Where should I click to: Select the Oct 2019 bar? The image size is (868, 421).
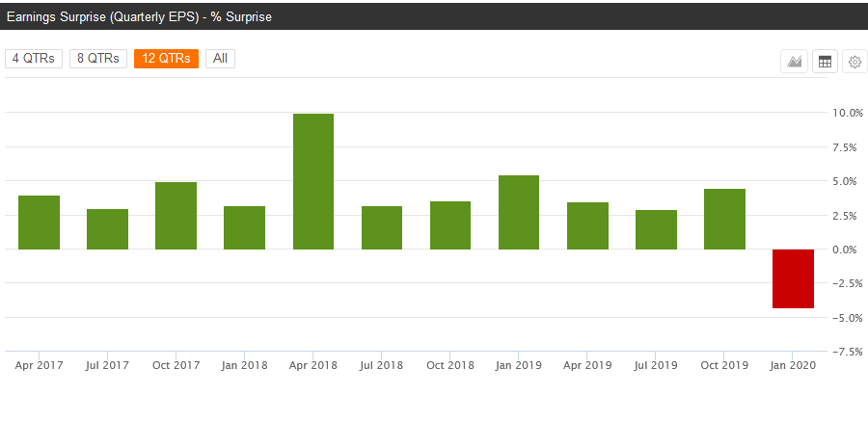[724, 219]
